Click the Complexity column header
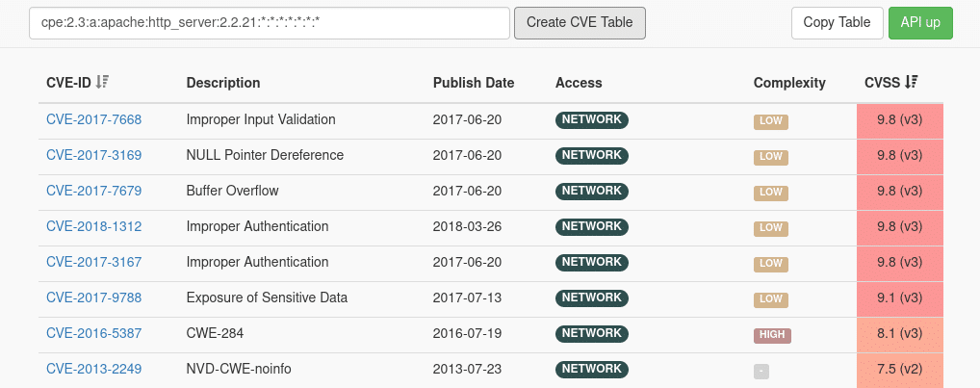Screen dimensions: 980x388 [789, 83]
